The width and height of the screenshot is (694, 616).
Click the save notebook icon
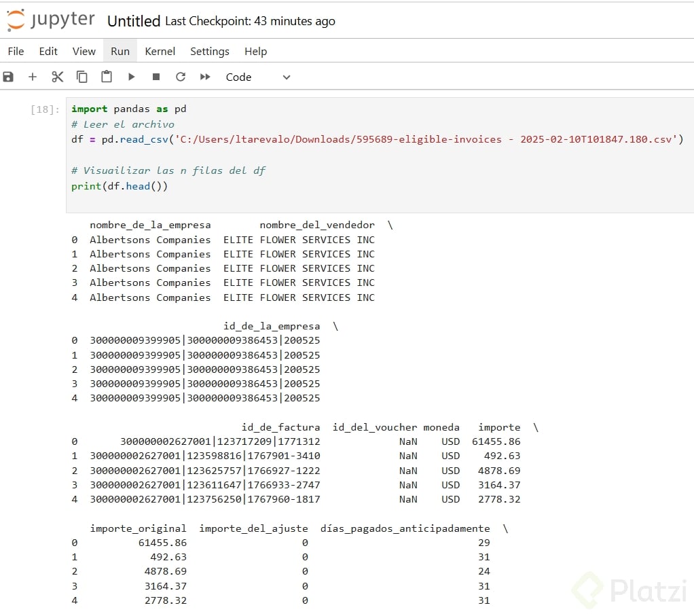[x=8, y=77]
